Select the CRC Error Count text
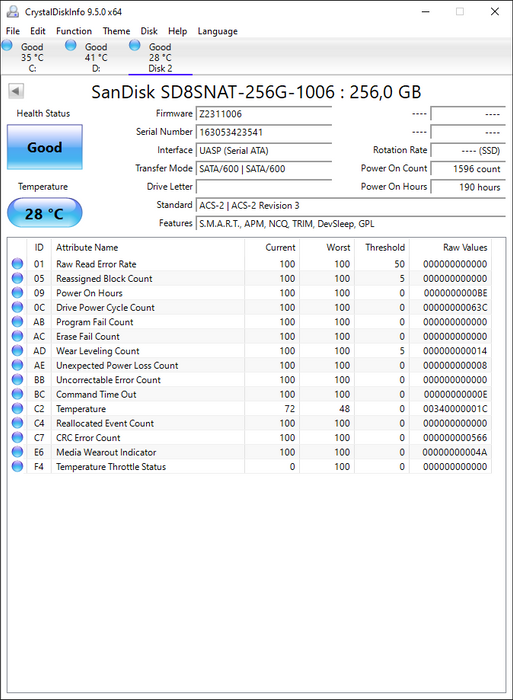Screen dimensions: 513x700 (x=88, y=438)
